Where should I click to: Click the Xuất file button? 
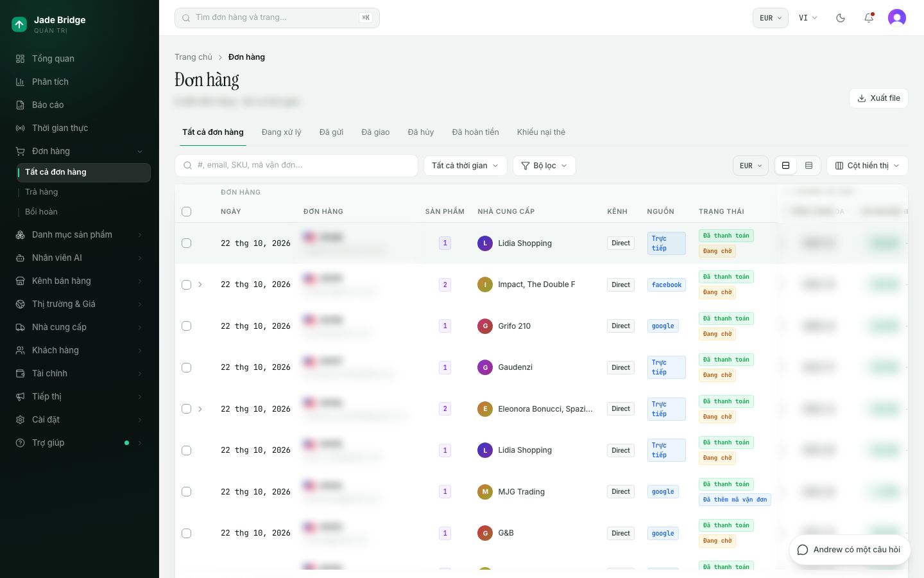click(x=878, y=98)
